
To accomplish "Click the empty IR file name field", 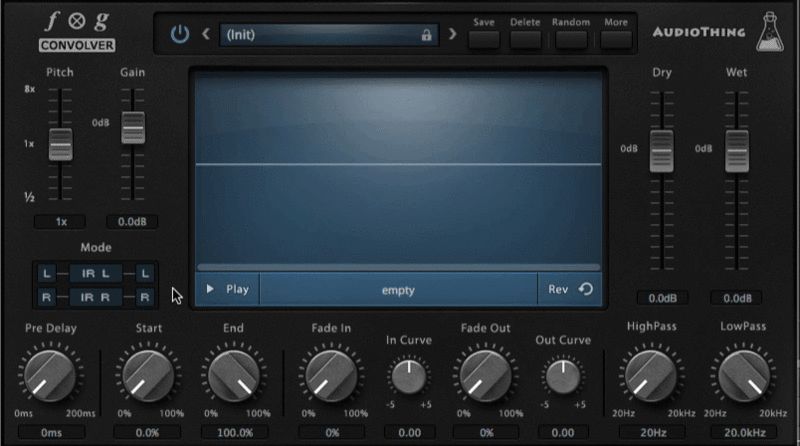I will coord(398,290).
